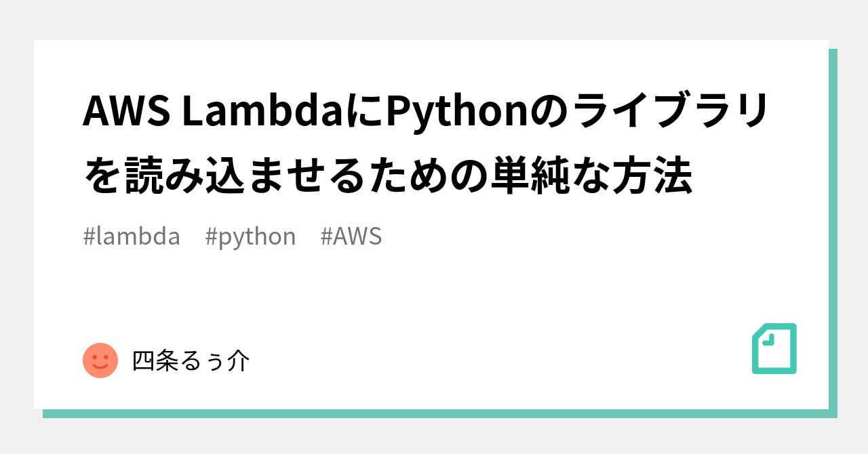Click "方法" at the title's end
Viewport: 868px width, 454px height.
[x=651, y=178]
